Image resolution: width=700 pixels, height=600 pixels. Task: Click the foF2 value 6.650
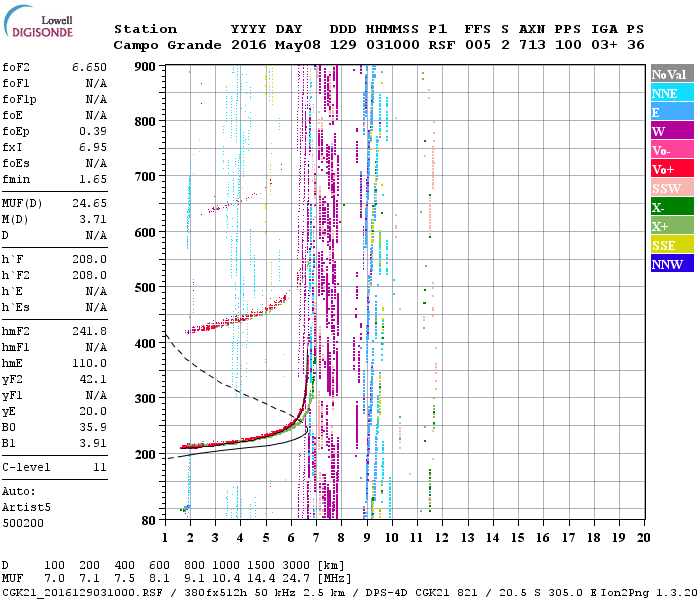89,67
